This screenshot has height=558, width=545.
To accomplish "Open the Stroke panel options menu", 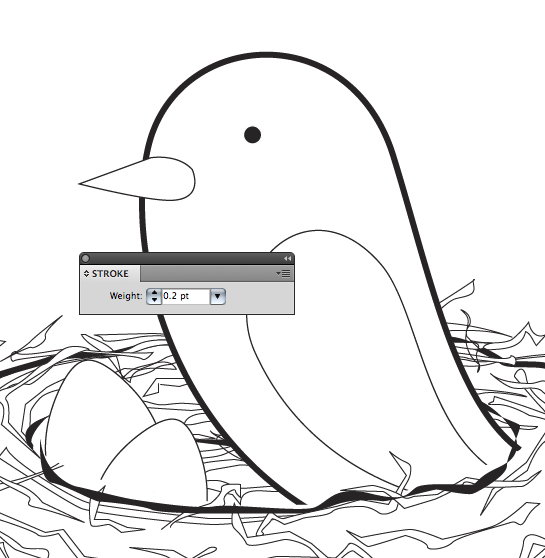I will click(283, 274).
